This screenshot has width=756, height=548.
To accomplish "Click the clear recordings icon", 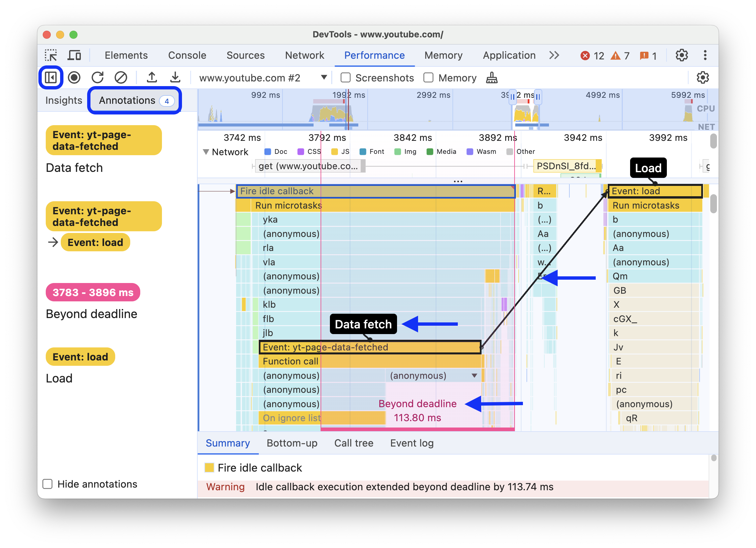I will (x=120, y=77).
